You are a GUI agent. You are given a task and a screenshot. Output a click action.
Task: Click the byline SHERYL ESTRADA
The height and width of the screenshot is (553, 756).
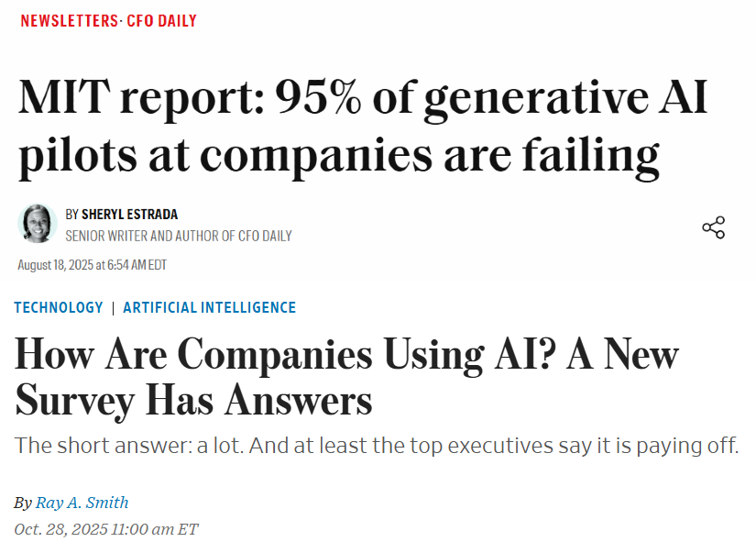tap(129, 214)
